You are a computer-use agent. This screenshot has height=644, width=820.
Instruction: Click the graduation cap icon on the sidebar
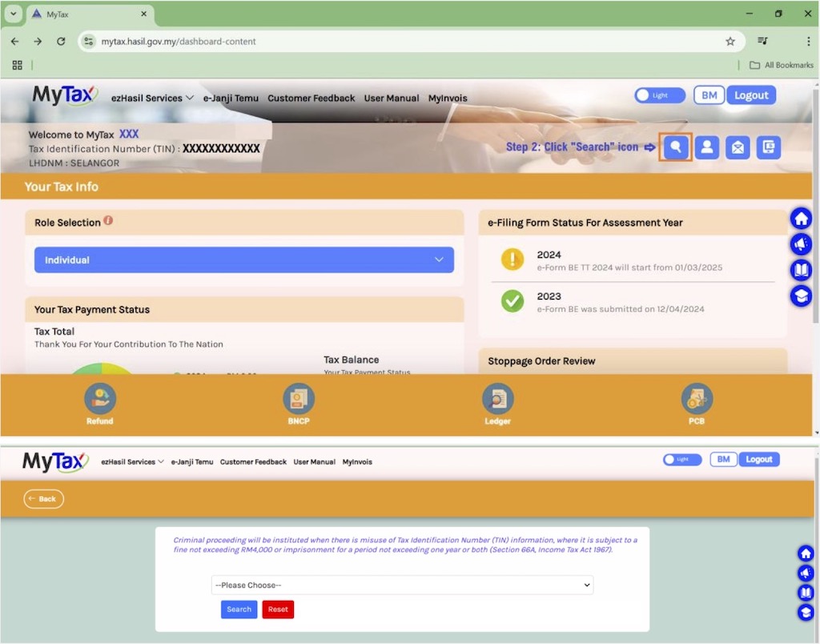(x=801, y=296)
